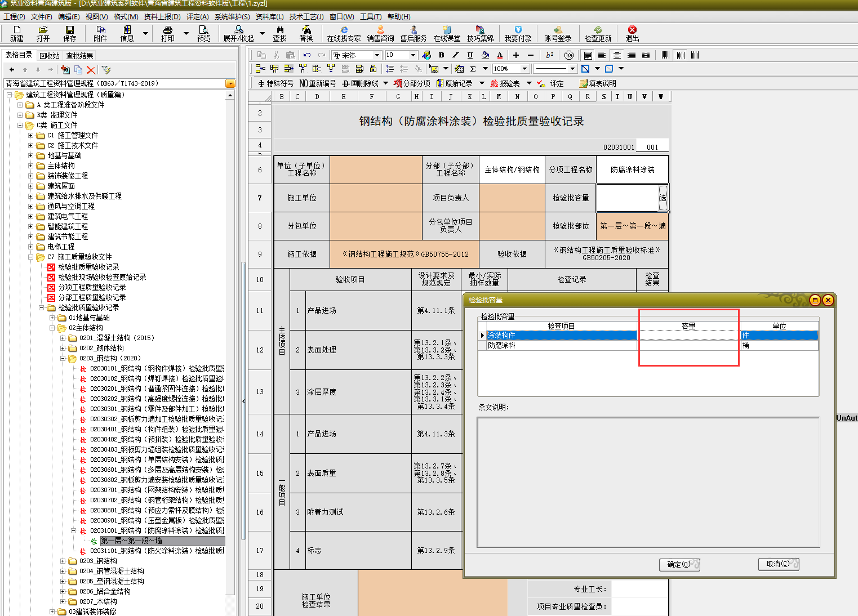Click 取消(C) button in 检验批容量 dialog

point(779,564)
